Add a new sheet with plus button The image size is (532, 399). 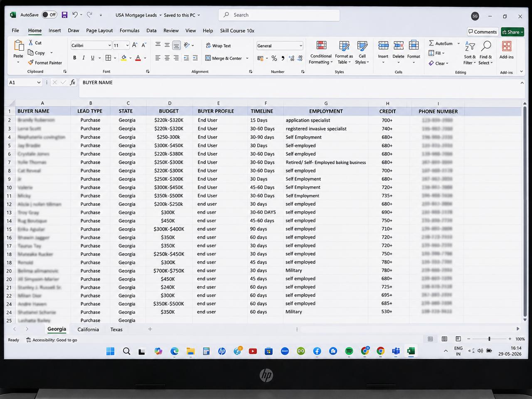click(150, 329)
